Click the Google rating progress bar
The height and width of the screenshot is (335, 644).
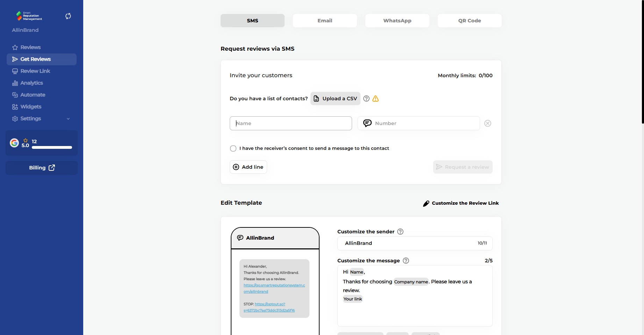click(x=52, y=147)
